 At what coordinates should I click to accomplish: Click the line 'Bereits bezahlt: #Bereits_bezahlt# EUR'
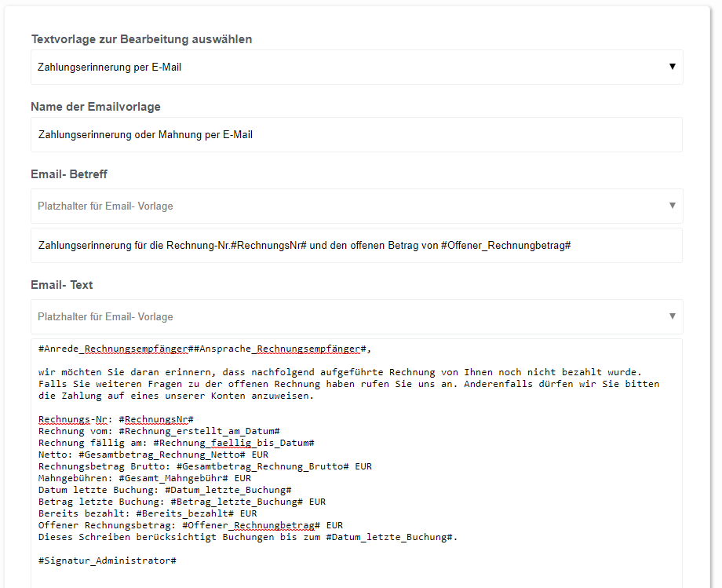click(148, 513)
